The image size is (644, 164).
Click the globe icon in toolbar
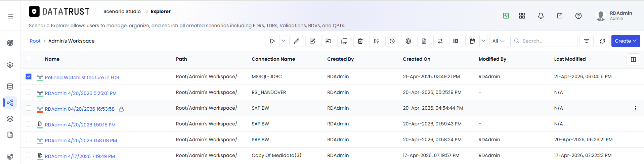click(x=408, y=41)
